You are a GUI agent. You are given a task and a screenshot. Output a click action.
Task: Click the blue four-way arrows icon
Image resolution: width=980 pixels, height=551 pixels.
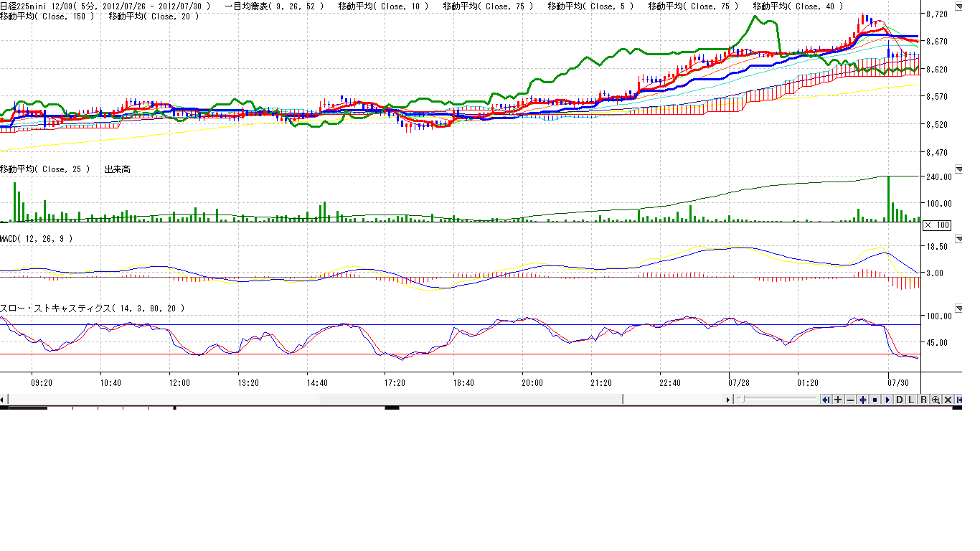pos(862,400)
